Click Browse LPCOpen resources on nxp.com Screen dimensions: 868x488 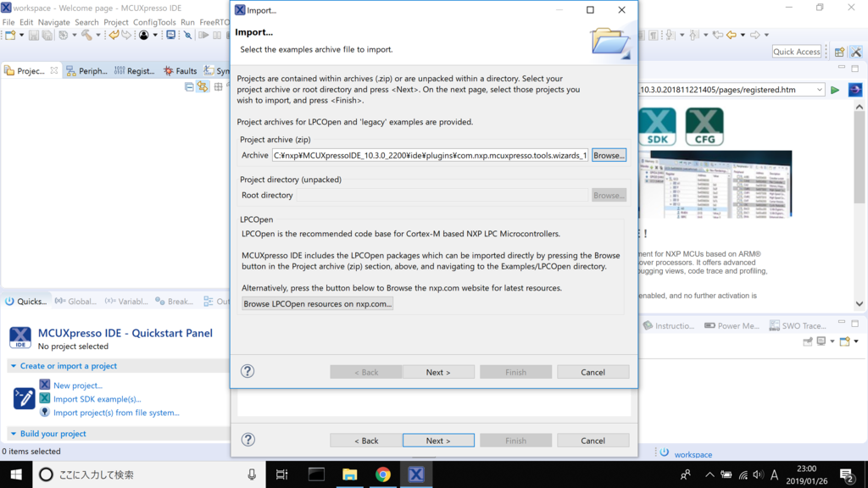317,304
